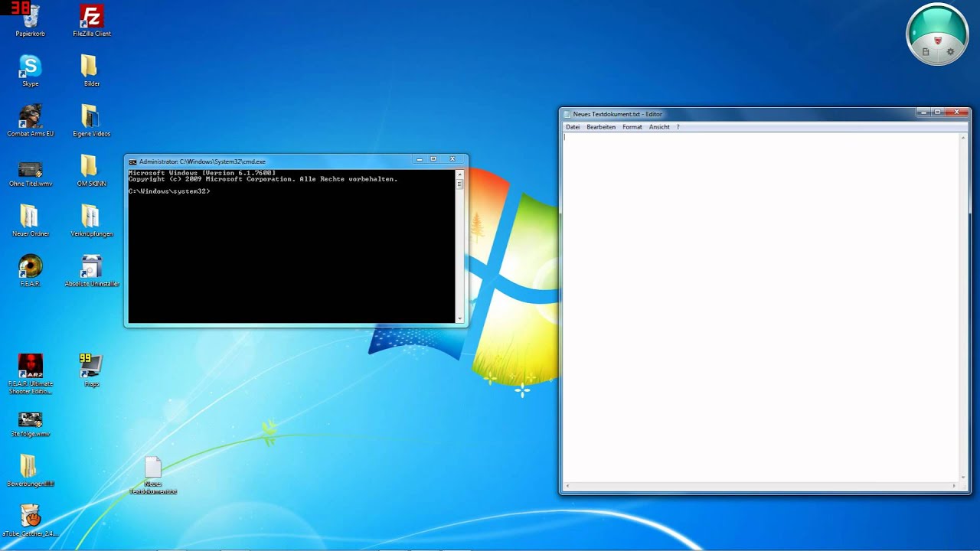Select the Bewerbungen folder icon
The height and width of the screenshot is (551, 980).
point(31,471)
